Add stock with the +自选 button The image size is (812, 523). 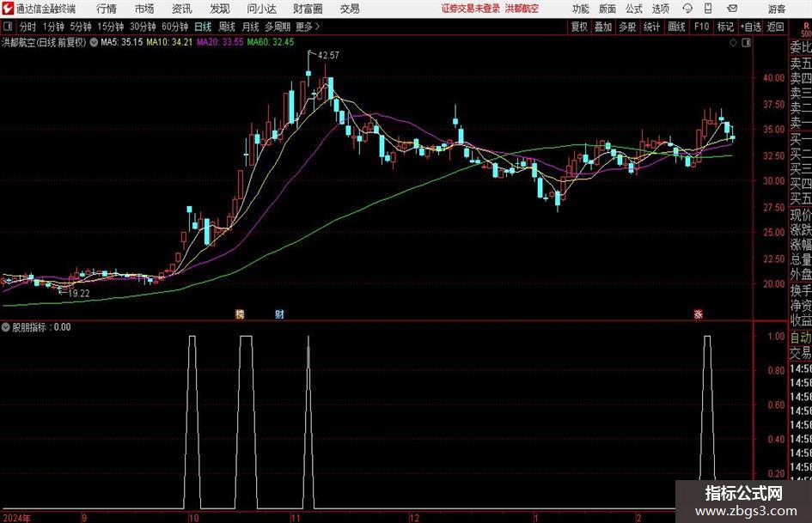(x=751, y=27)
